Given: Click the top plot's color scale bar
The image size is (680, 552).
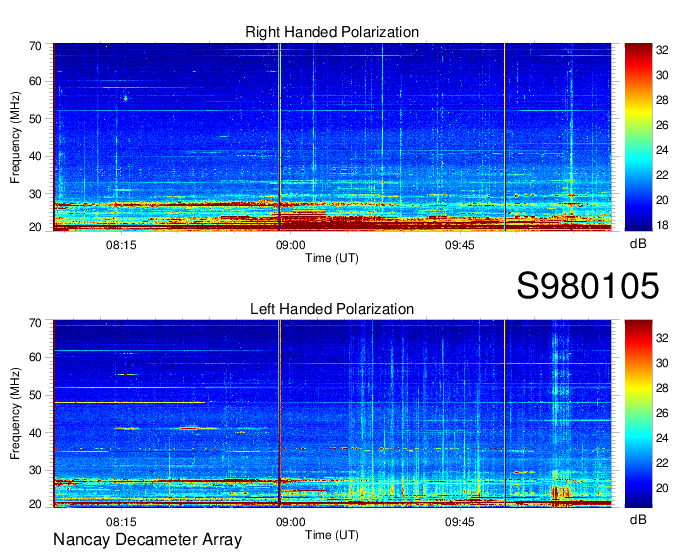Looking at the screenshot, I should click(x=638, y=137).
